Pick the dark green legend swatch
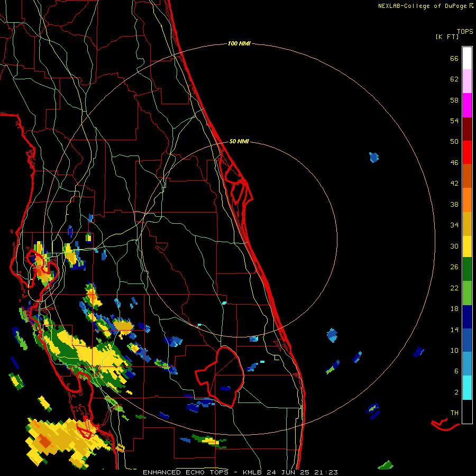The height and width of the screenshot is (476, 476). pyautogui.click(x=467, y=269)
